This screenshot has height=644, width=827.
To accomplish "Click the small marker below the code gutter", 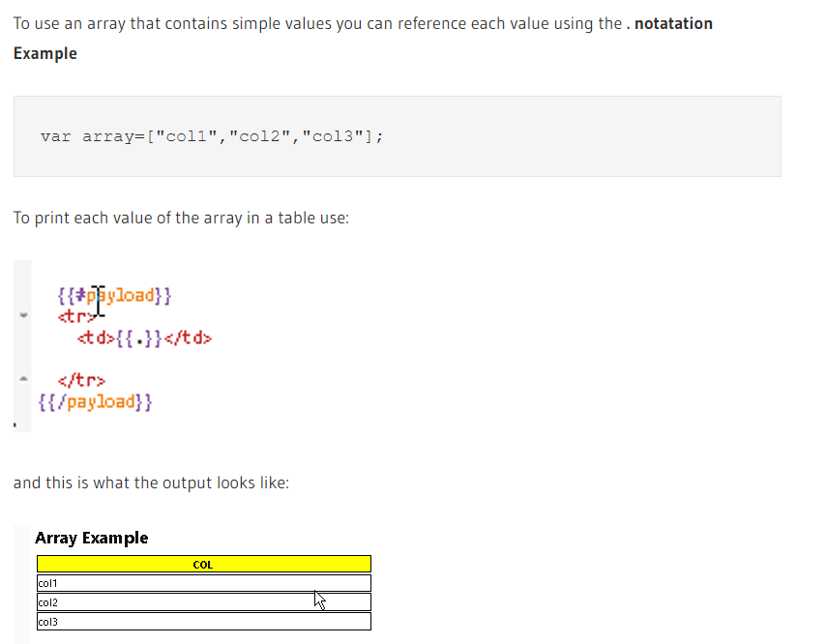I will point(15,424).
